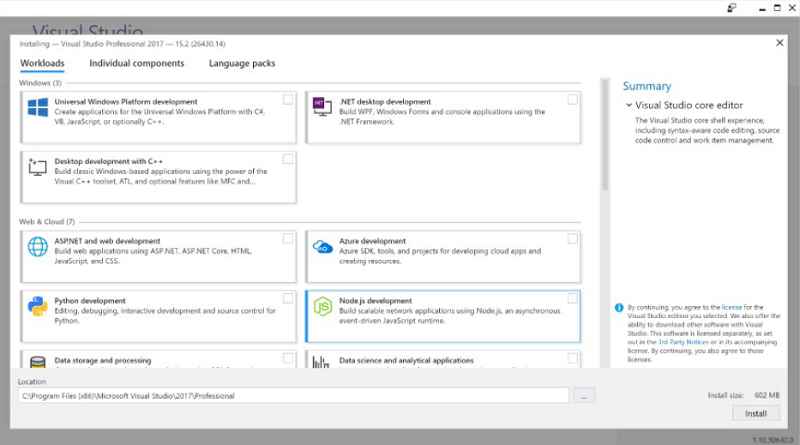This screenshot has height=445, width=800.
Task: Click the .NET desktop development icon
Action: [x=322, y=107]
